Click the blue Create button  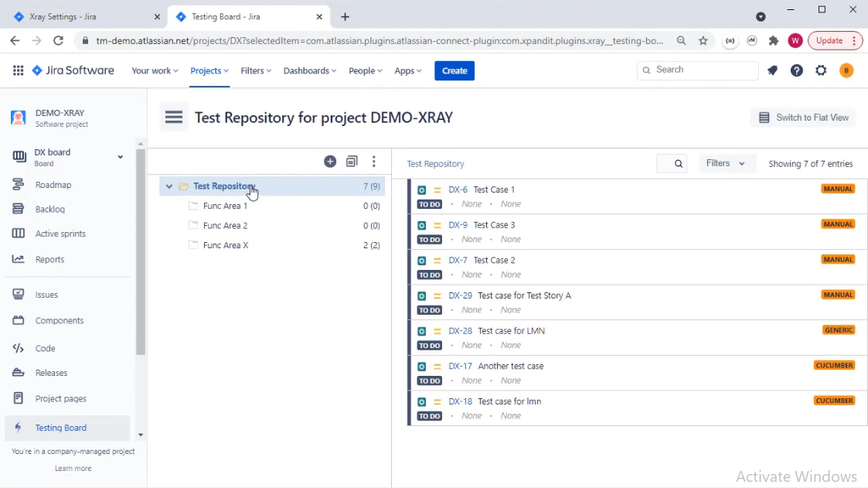coord(454,70)
